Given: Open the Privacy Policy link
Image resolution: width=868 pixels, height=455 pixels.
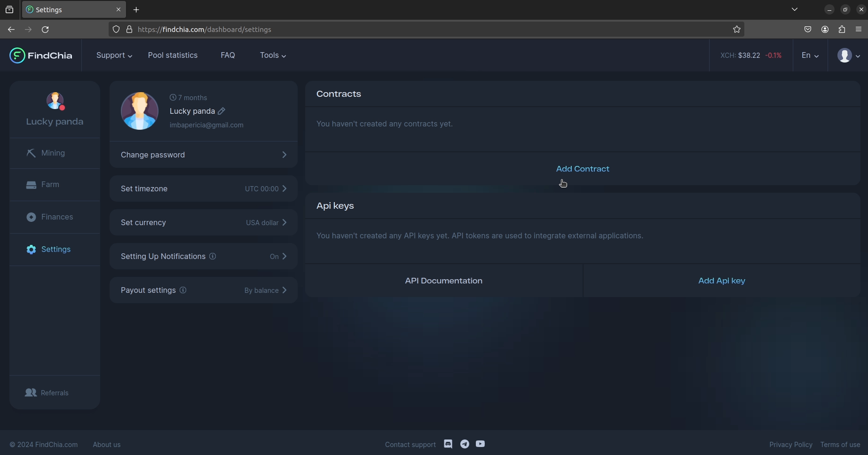Looking at the screenshot, I should click(791, 445).
